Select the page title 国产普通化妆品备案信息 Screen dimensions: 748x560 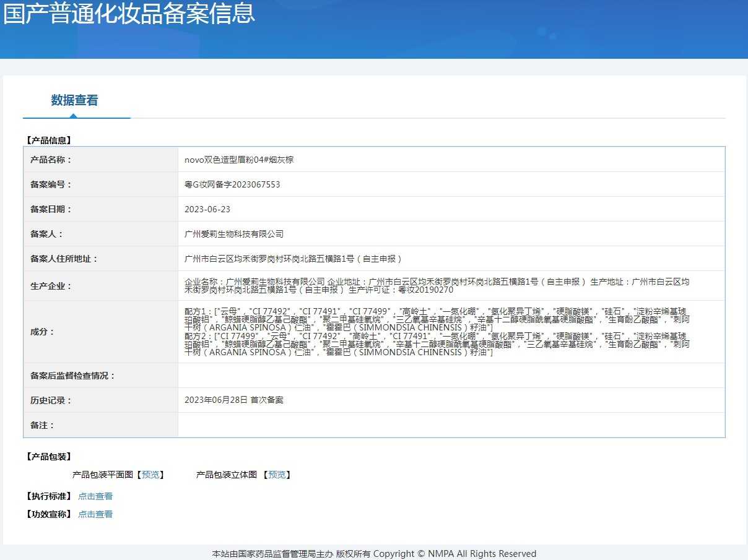click(129, 14)
